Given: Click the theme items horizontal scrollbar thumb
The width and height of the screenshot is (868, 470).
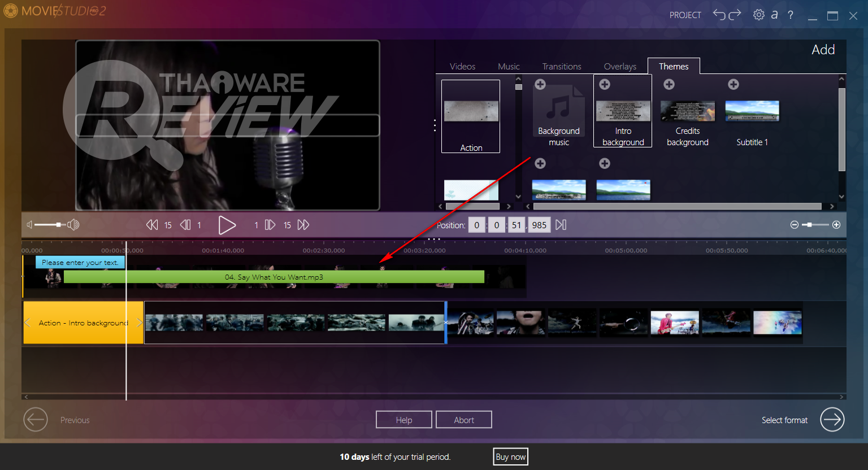Looking at the screenshot, I should 677,206.
